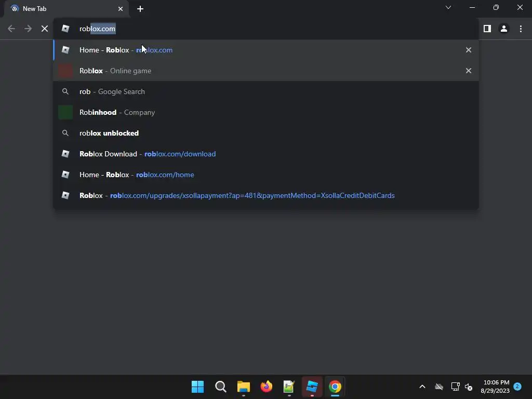This screenshot has height=399, width=532.
Task: Remove Roblox Online game suggestion
Action: point(469,71)
